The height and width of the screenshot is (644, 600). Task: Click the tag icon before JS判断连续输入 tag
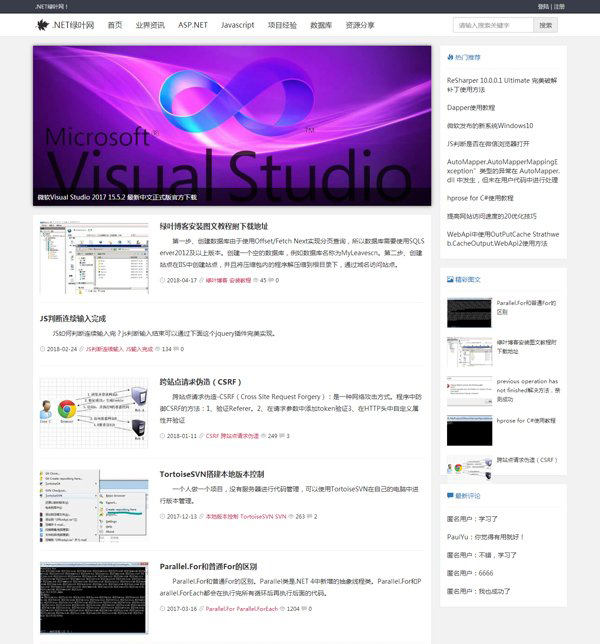[83, 349]
